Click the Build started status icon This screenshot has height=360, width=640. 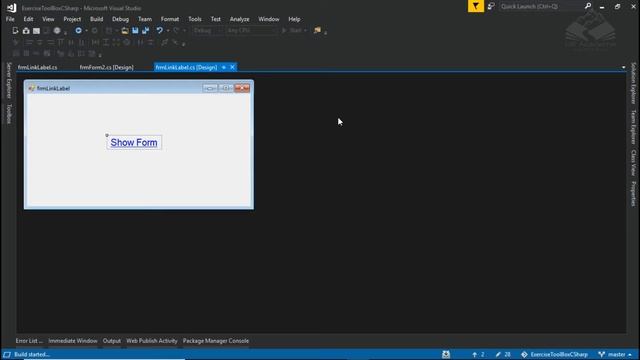pyautogui.click(x=7, y=354)
